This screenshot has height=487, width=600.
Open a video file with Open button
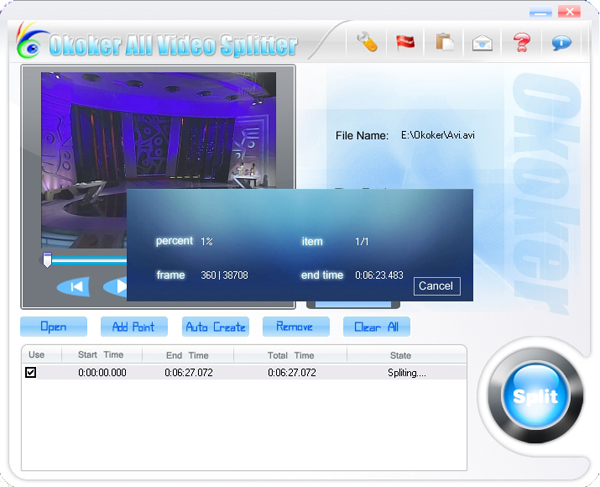click(x=54, y=327)
